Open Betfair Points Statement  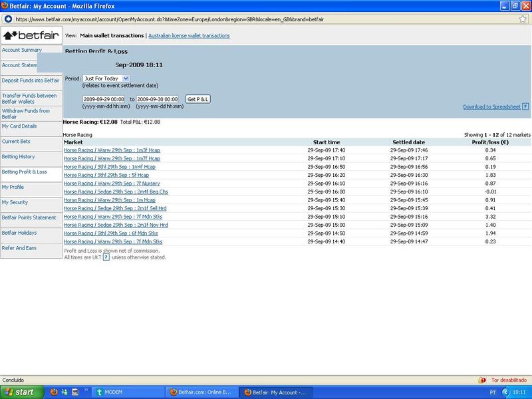point(29,217)
